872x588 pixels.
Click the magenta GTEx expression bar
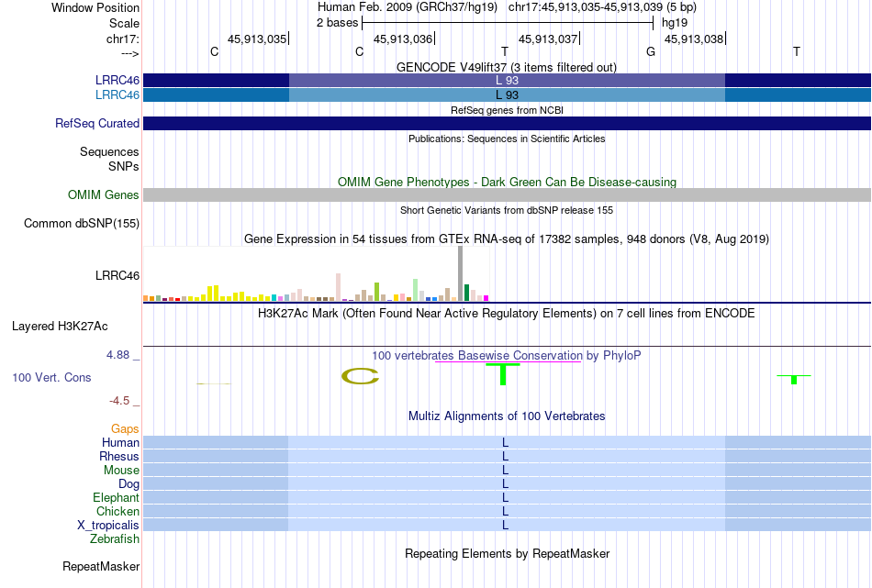pyautogui.click(x=486, y=298)
